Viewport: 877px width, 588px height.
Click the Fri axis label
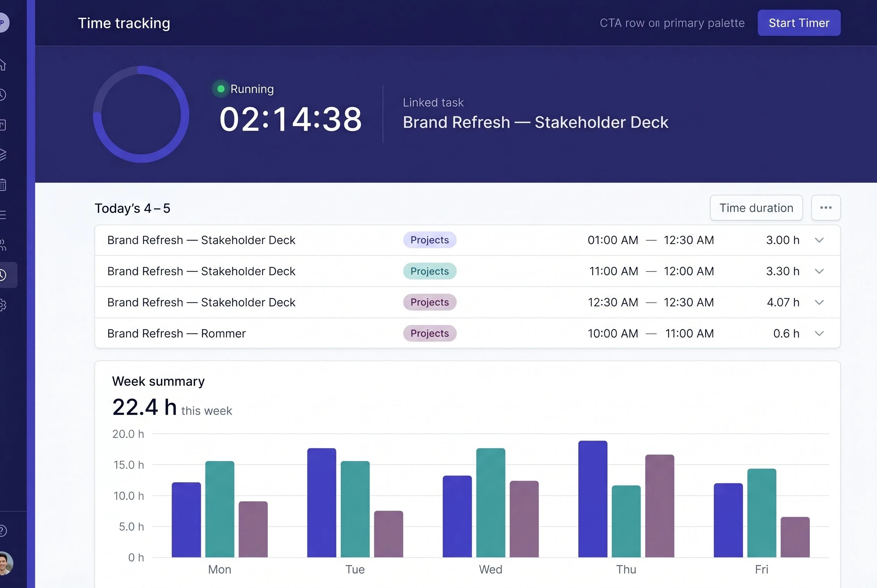[761, 569]
